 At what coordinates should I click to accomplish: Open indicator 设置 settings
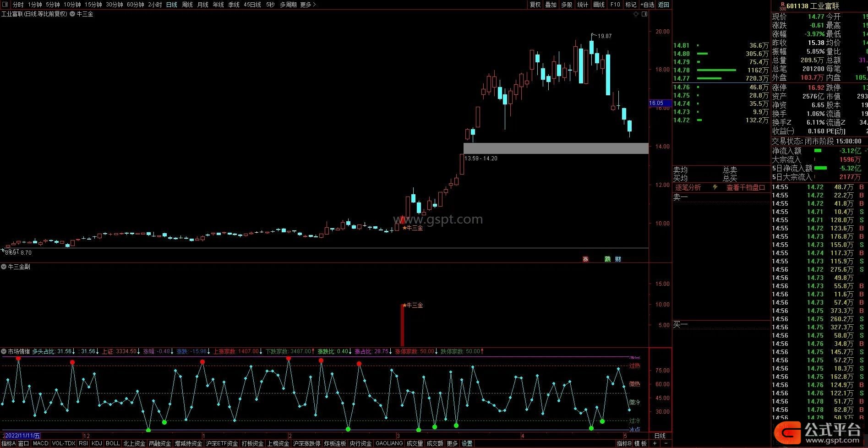tap(467, 443)
